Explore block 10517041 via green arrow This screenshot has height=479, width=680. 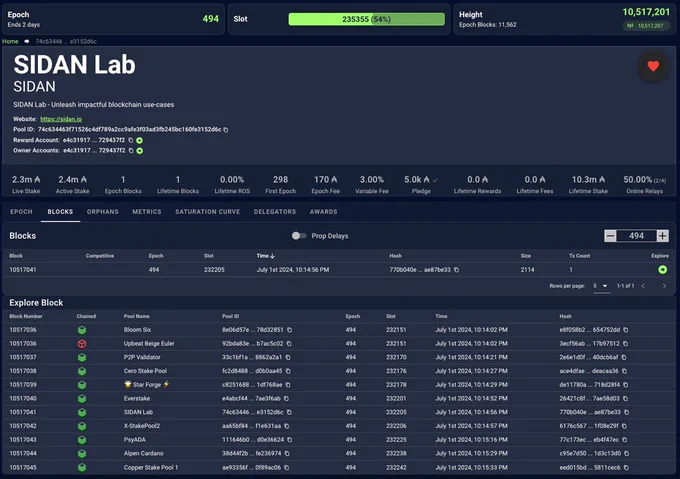(x=662, y=270)
